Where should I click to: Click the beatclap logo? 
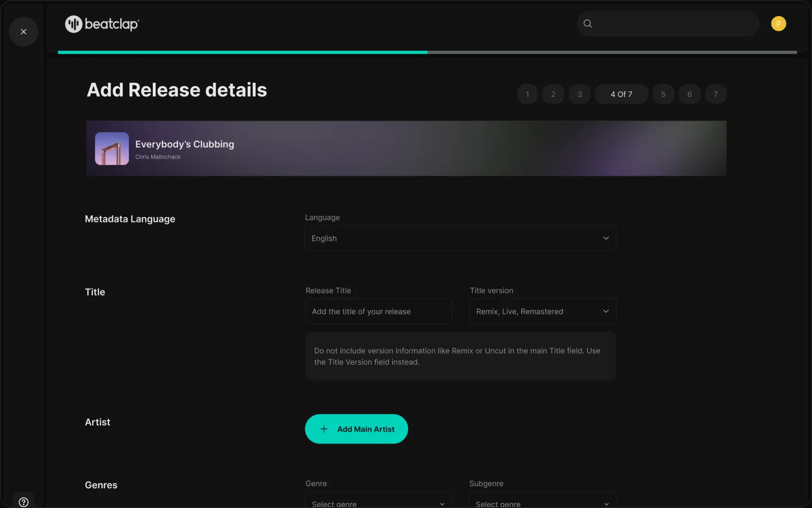[102, 24]
